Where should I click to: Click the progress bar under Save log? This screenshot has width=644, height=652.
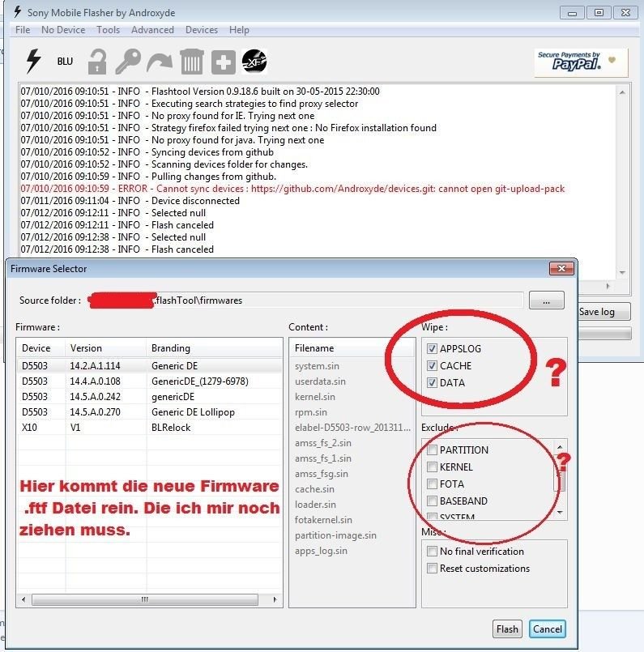[604, 333]
